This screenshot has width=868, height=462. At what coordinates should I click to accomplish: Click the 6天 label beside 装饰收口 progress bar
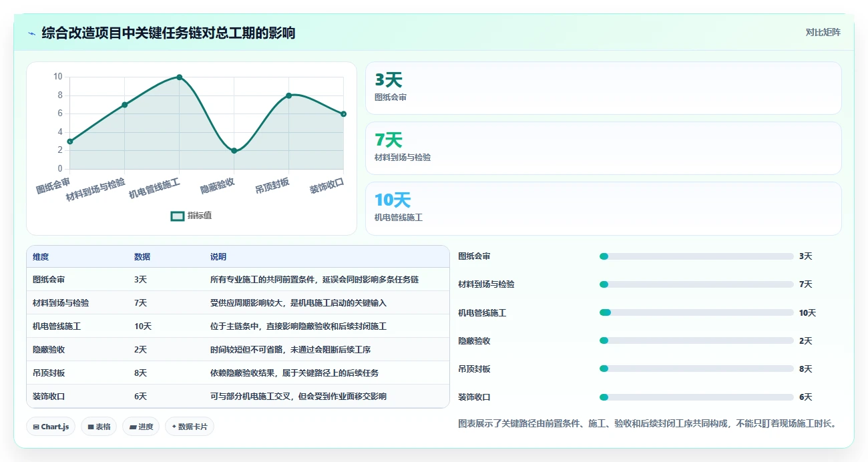tap(805, 397)
